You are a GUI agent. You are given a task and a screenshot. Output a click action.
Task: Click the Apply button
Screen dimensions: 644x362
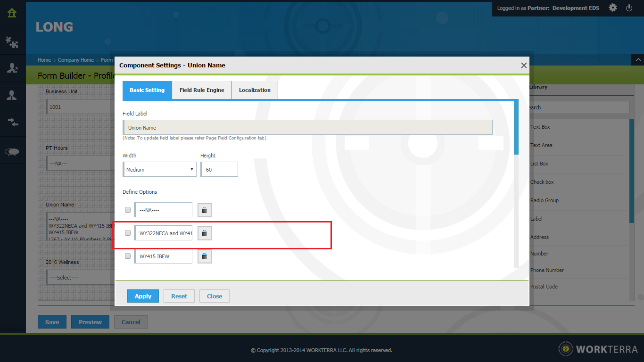(143, 296)
